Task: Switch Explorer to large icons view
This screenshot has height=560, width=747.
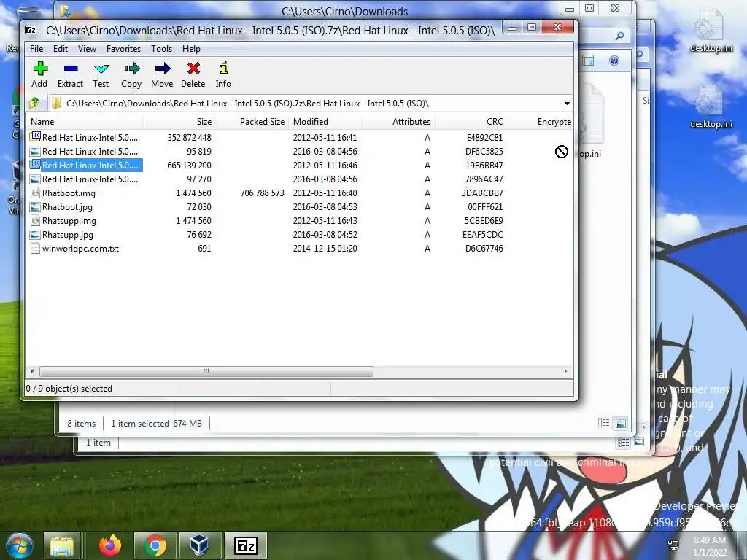Action: pos(621,423)
